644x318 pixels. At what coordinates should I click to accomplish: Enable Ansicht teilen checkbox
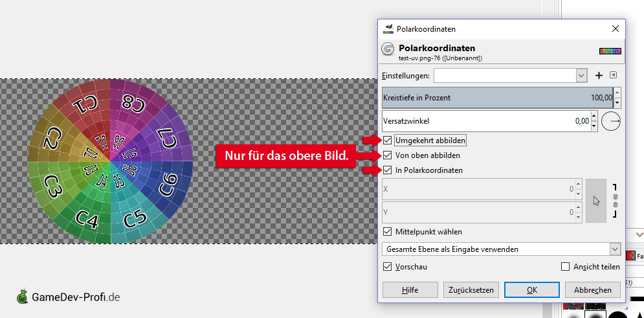(x=566, y=267)
